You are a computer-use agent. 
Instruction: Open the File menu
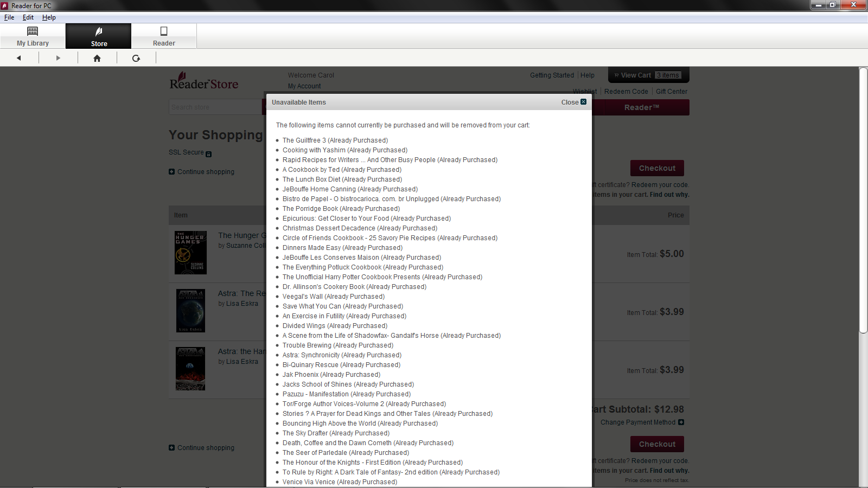(x=9, y=17)
